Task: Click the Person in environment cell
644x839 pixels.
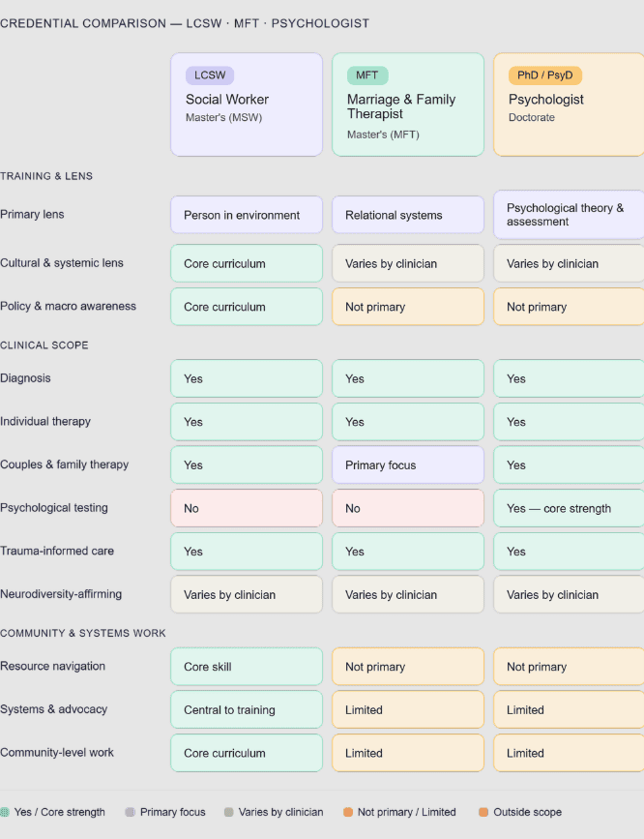Action: tap(246, 215)
